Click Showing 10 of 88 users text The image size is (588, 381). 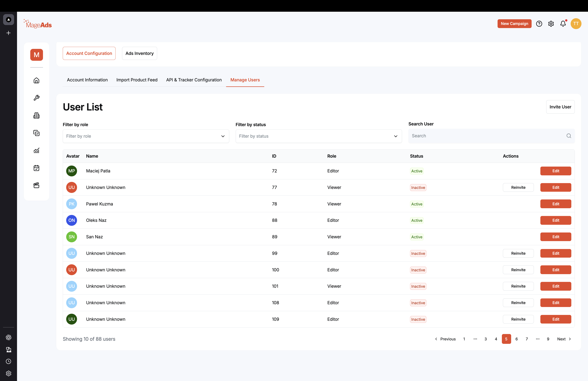pos(89,339)
